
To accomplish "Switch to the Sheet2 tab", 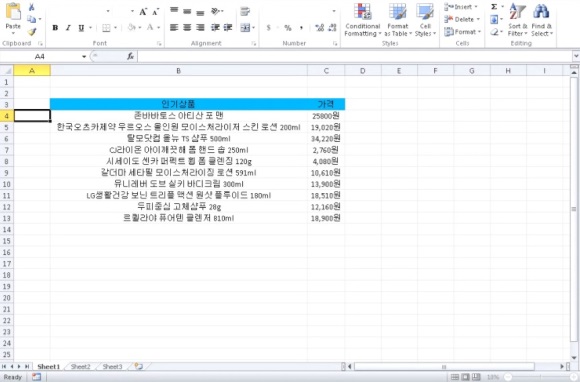I will click(x=80, y=366).
